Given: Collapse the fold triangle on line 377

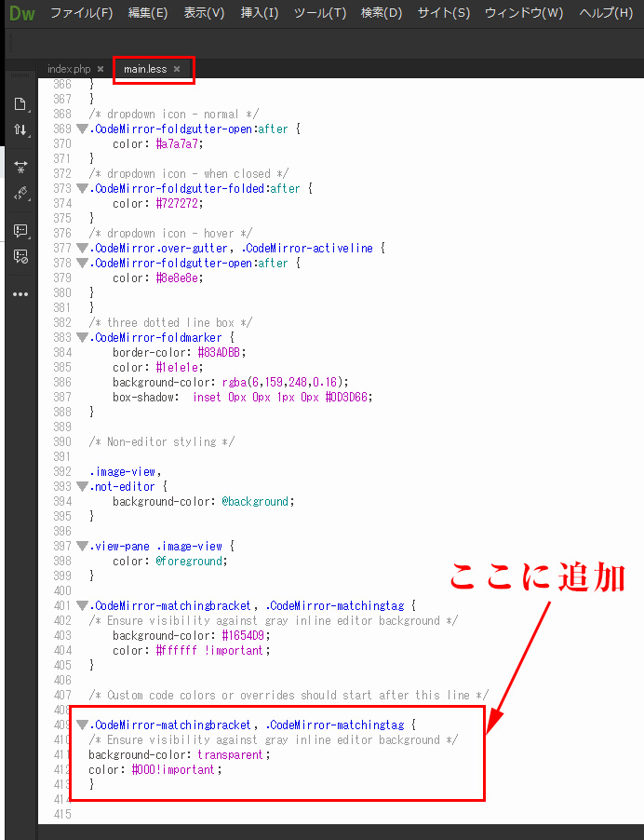Looking at the screenshot, I should point(82,248).
